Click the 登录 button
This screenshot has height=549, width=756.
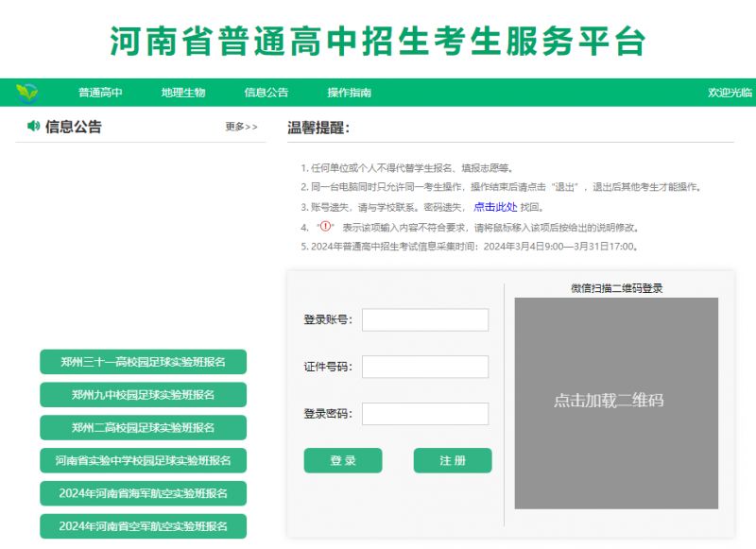pos(343,460)
